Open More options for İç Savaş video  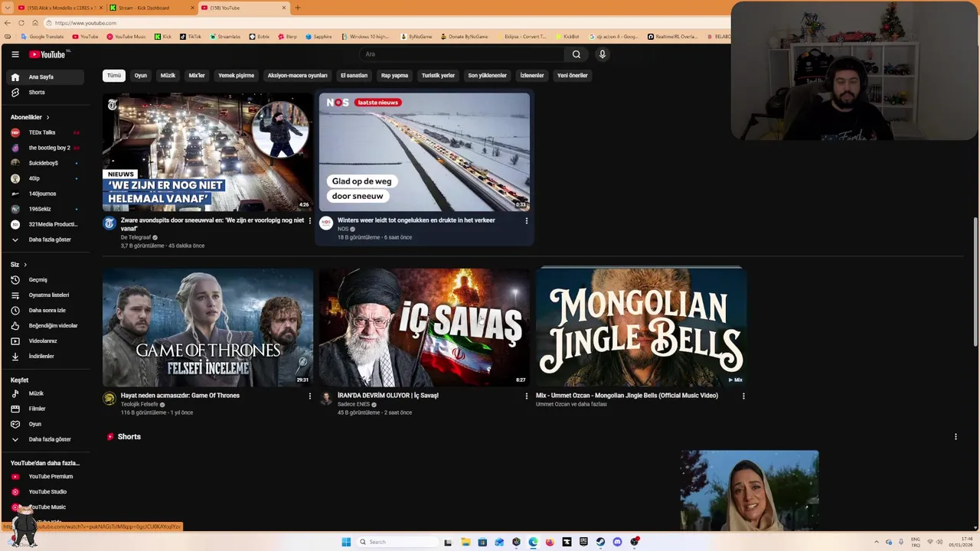(526, 396)
